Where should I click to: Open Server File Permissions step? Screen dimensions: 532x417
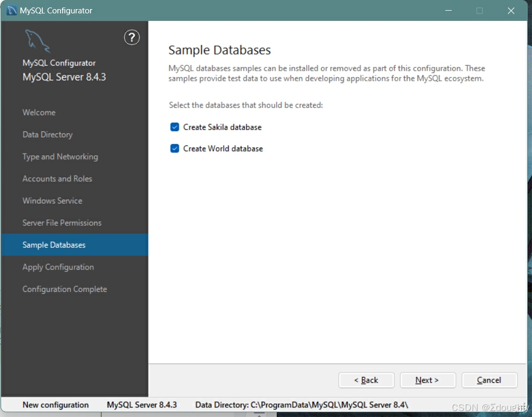coord(62,223)
